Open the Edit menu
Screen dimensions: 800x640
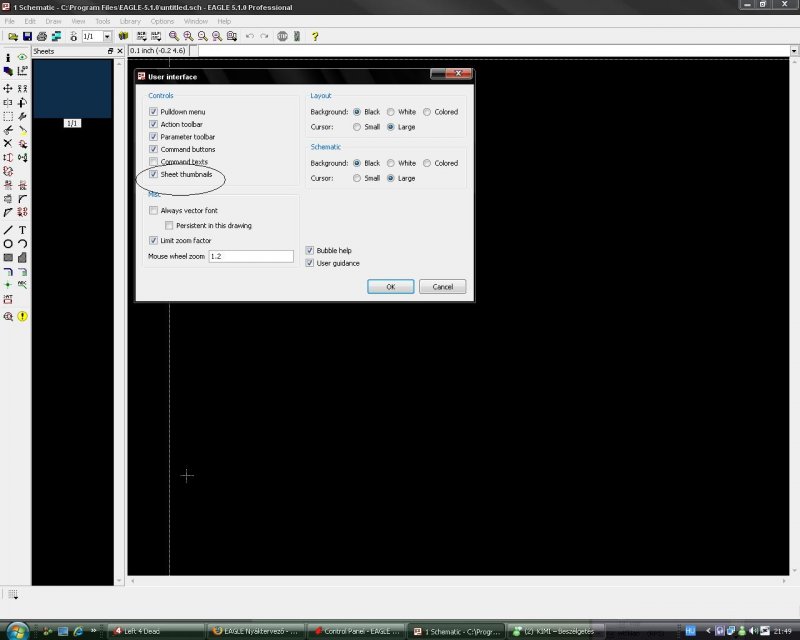coord(30,21)
